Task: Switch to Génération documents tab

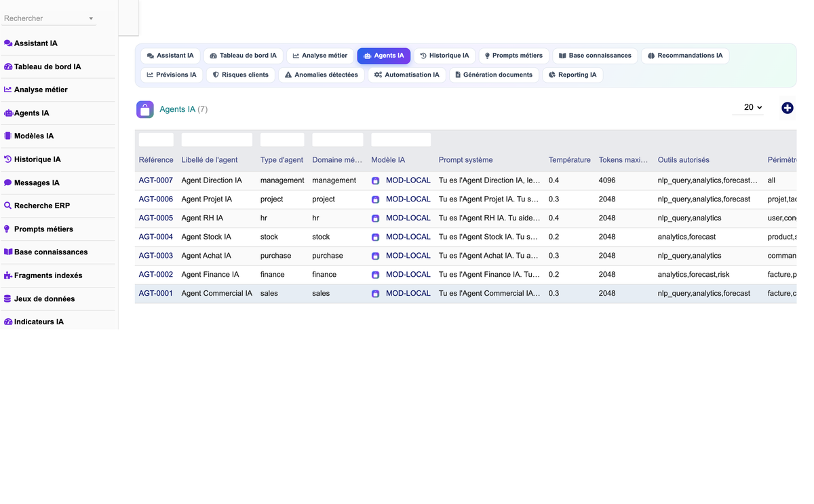Action: [x=494, y=75]
